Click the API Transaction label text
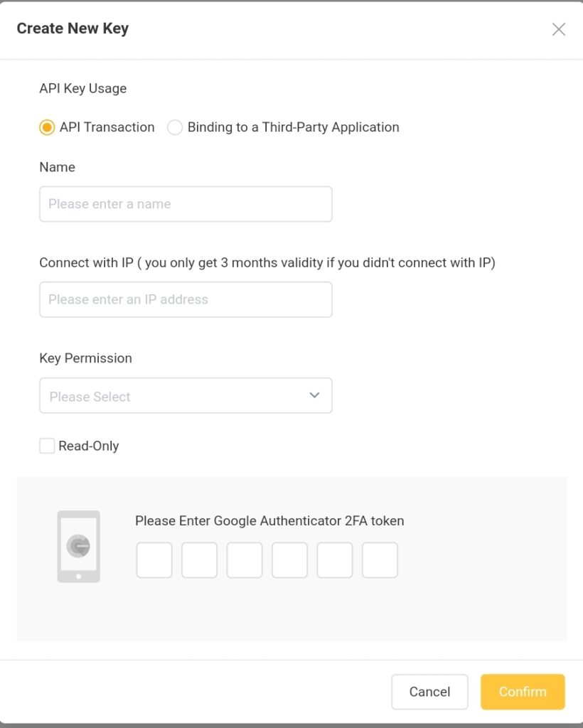The height and width of the screenshot is (728, 583). coord(107,127)
